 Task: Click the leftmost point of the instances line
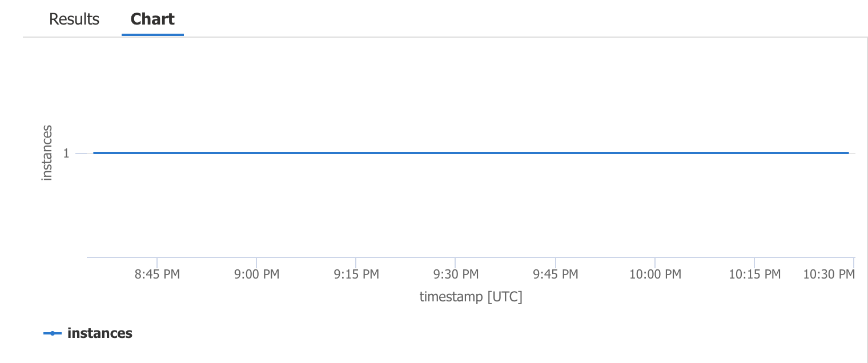click(95, 153)
